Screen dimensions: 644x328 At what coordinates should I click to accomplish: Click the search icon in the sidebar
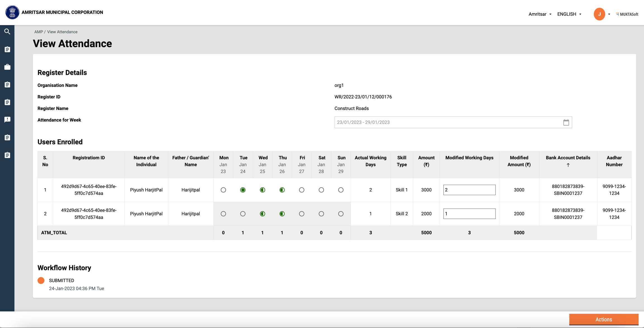coord(7,32)
